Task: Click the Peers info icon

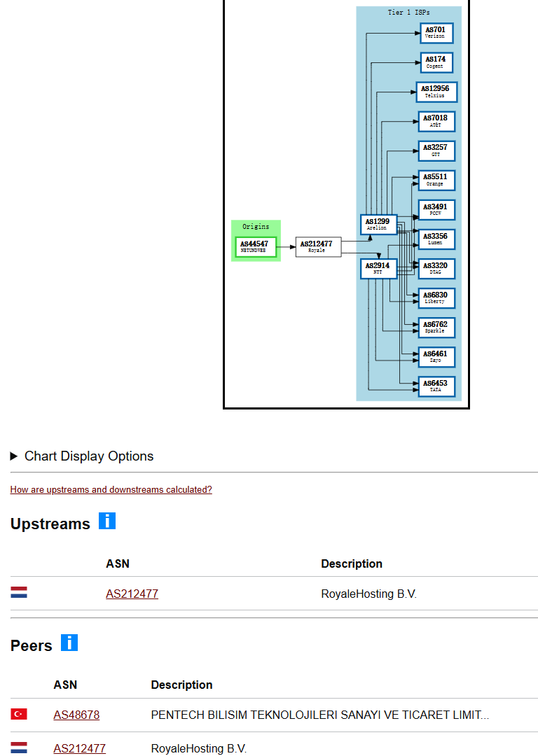Action: point(69,643)
